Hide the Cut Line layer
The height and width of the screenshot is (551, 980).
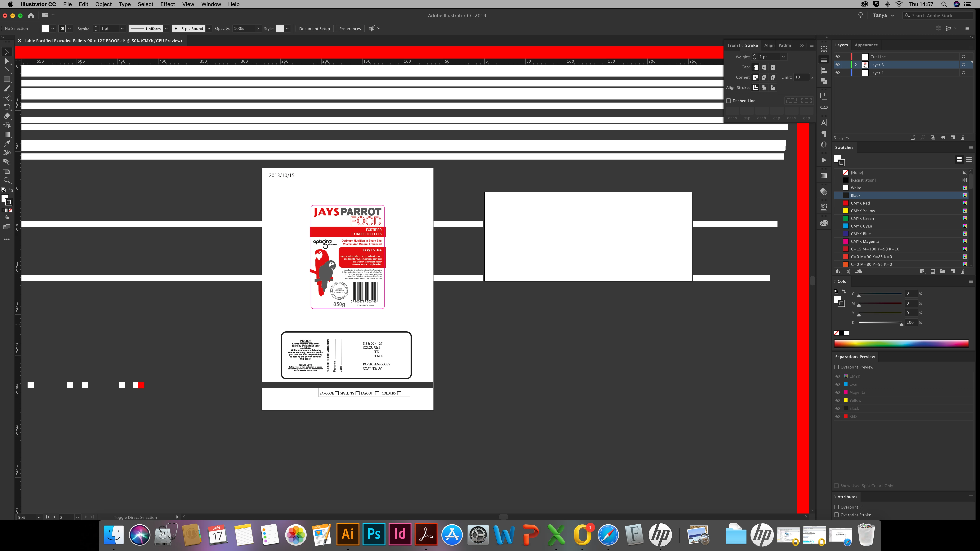tap(838, 57)
